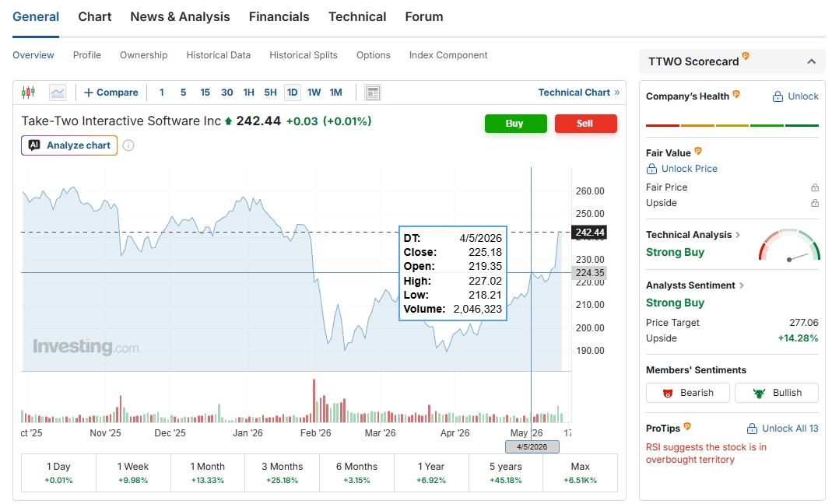
Task: Click the Unlock Price link
Action: pos(682,169)
